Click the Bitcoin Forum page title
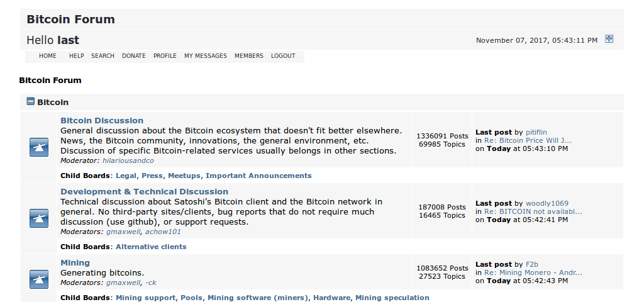 click(70, 20)
